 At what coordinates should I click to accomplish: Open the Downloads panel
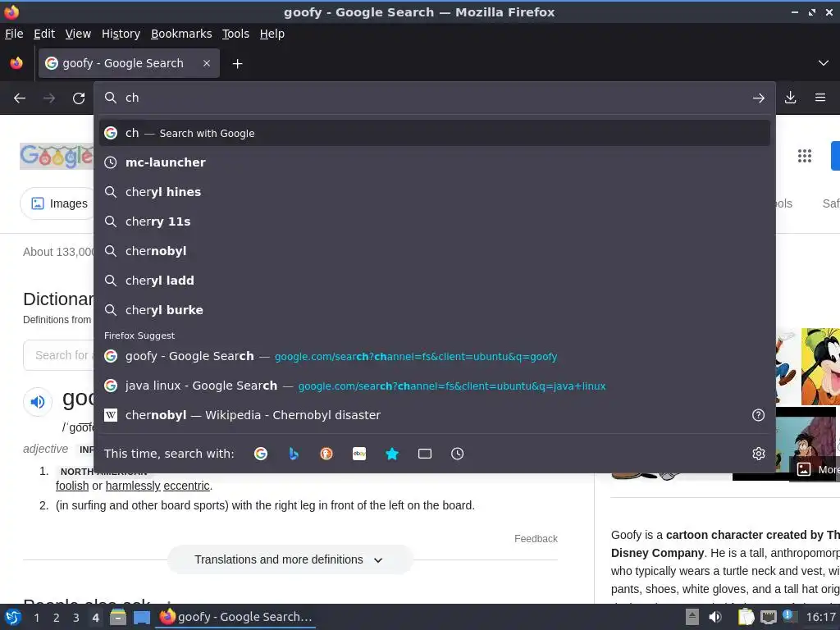click(790, 98)
